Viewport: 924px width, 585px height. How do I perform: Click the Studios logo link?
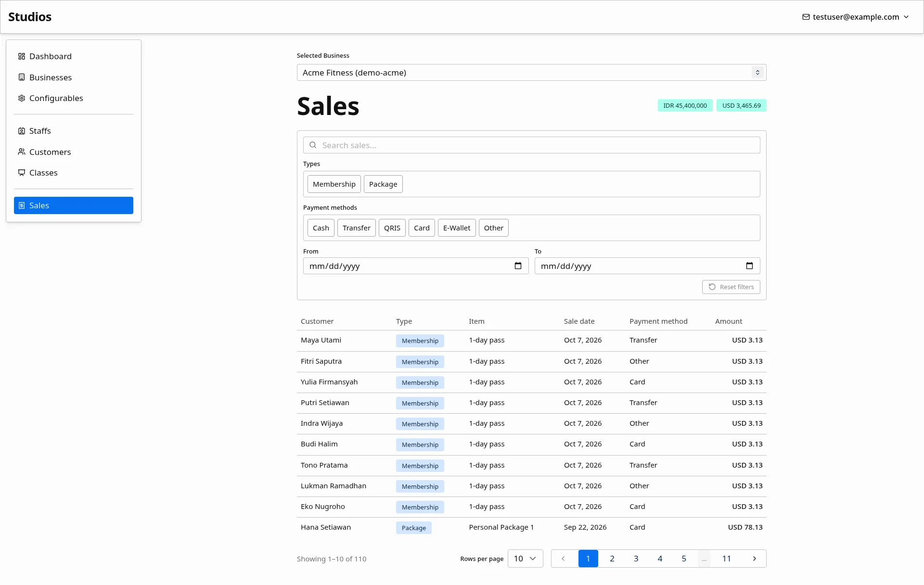[x=30, y=17]
